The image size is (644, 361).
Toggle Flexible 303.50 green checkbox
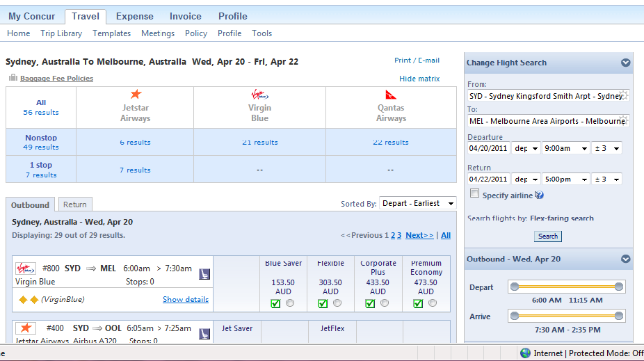[323, 303]
